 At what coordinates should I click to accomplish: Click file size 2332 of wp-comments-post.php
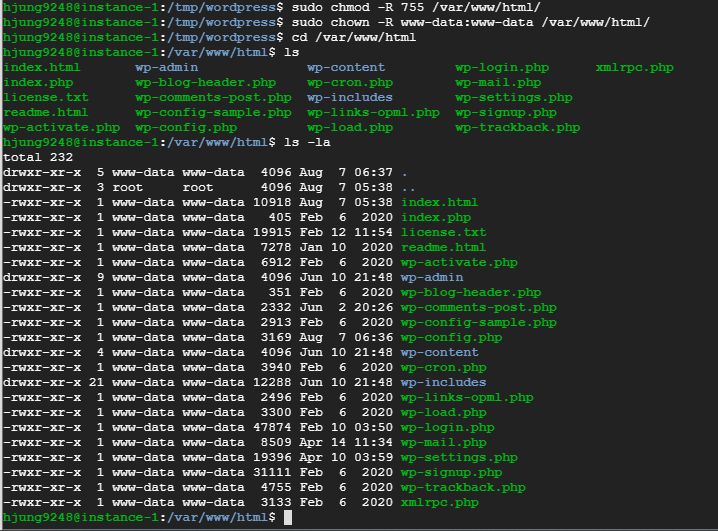coord(276,308)
